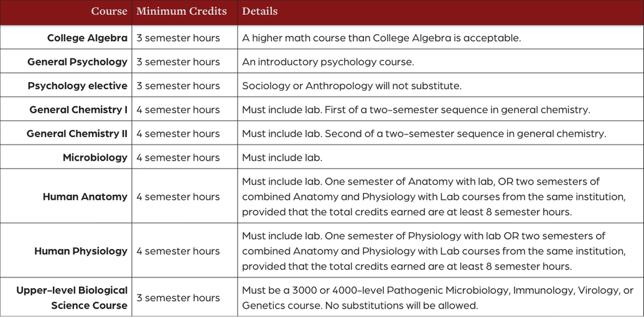Click the Details column header

[x=260, y=11]
